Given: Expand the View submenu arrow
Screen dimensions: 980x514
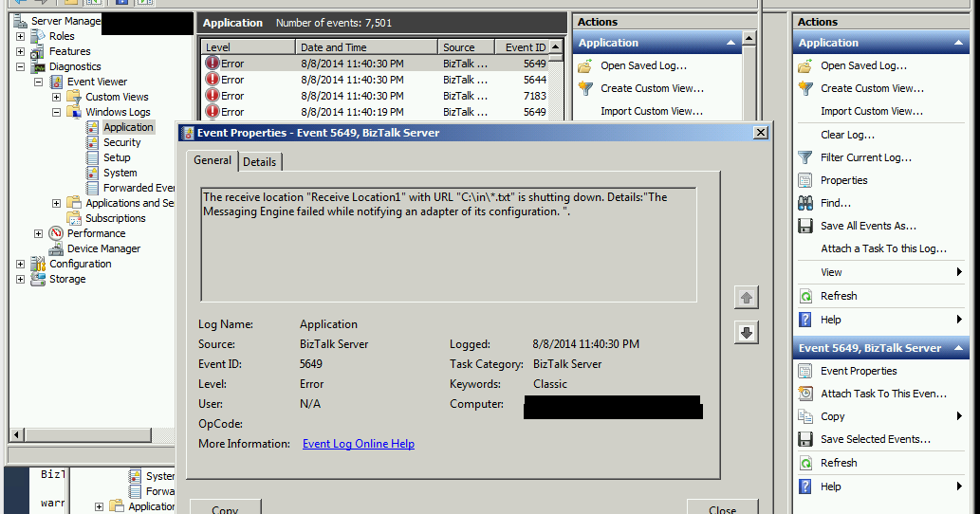Looking at the screenshot, I should pyautogui.click(x=959, y=271).
